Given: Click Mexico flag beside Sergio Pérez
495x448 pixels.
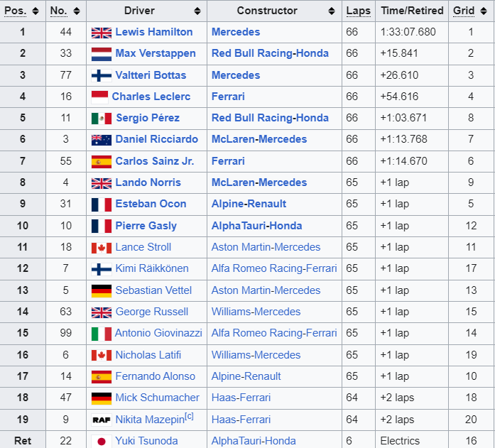Looking at the screenshot, I should [x=102, y=119].
